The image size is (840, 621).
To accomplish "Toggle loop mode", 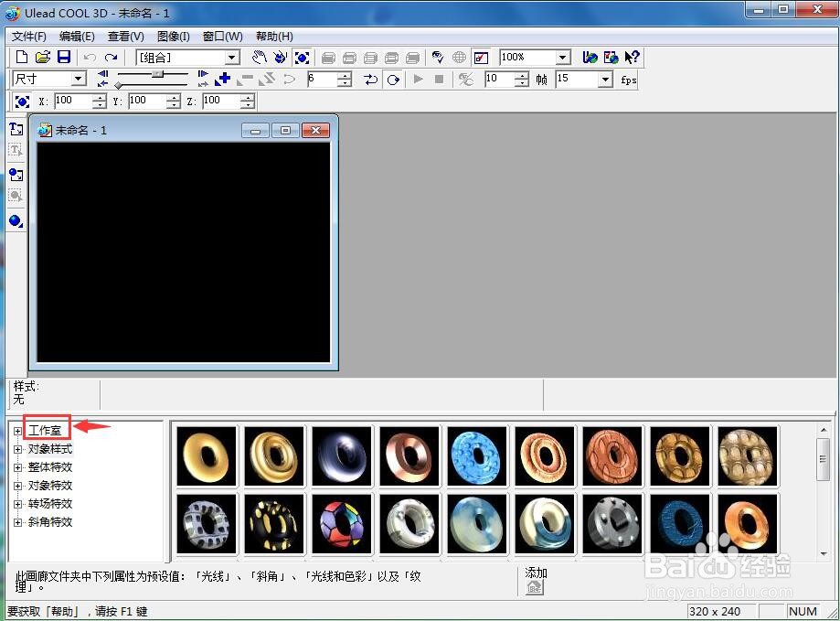I will [x=393, y=80].
